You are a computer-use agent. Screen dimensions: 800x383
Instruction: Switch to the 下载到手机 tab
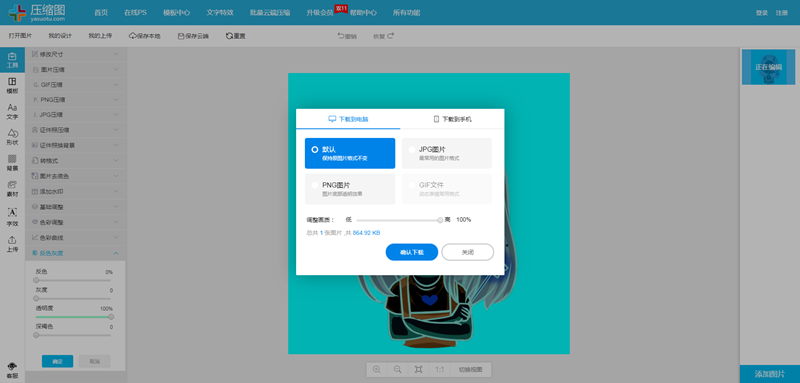[453, 119]
